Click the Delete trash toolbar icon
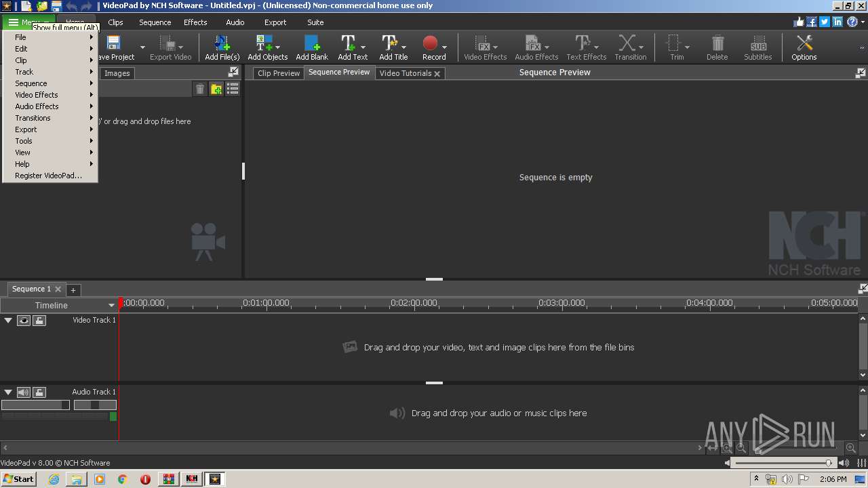 point(717,43)
